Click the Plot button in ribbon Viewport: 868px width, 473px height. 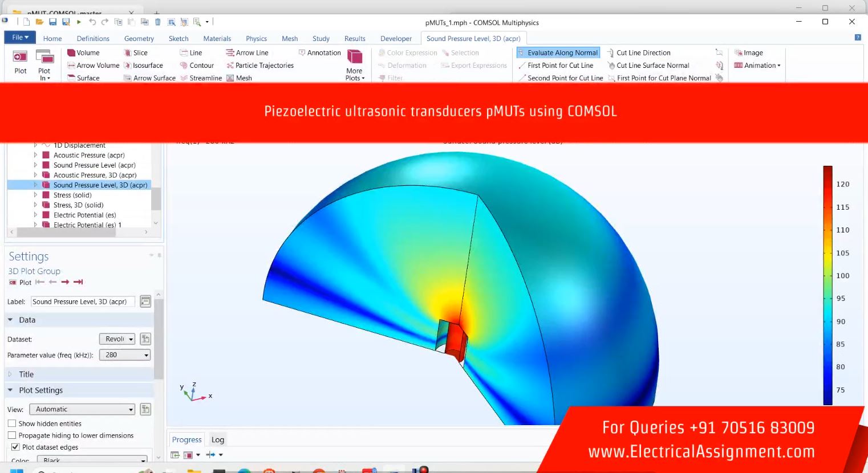(21, 62)
